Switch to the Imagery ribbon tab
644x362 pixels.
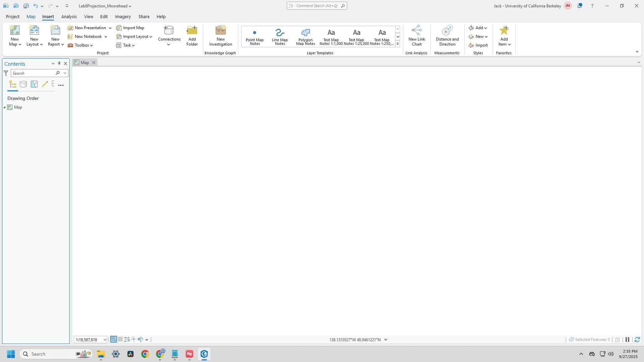123,16
